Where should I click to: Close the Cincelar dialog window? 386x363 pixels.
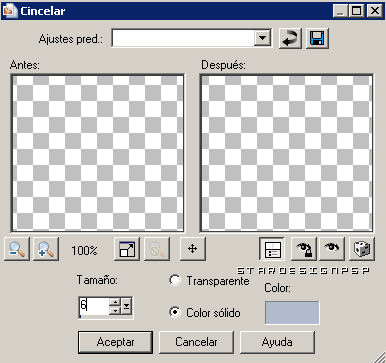click(374, 11)
